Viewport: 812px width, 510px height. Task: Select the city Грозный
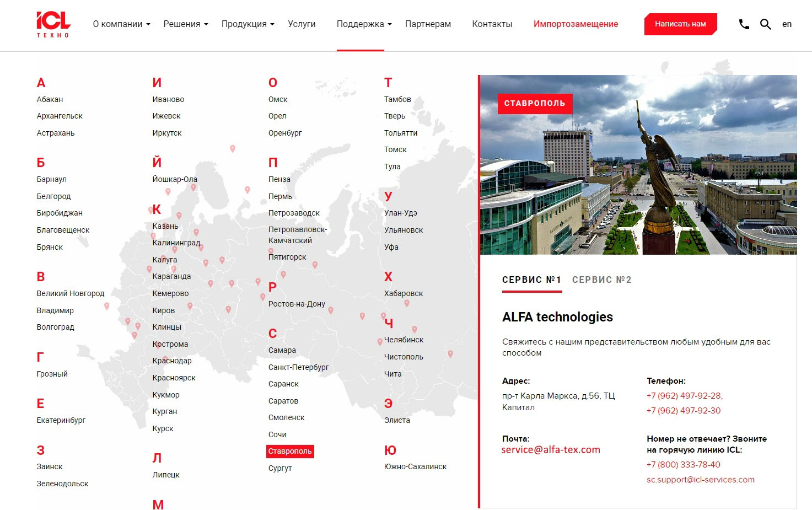(52, 374)
